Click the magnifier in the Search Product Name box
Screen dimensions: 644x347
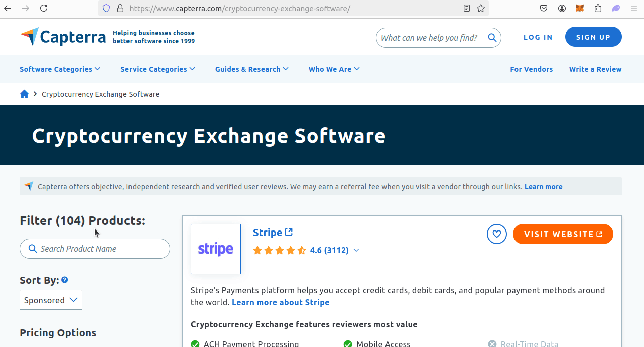coord(33,249)
